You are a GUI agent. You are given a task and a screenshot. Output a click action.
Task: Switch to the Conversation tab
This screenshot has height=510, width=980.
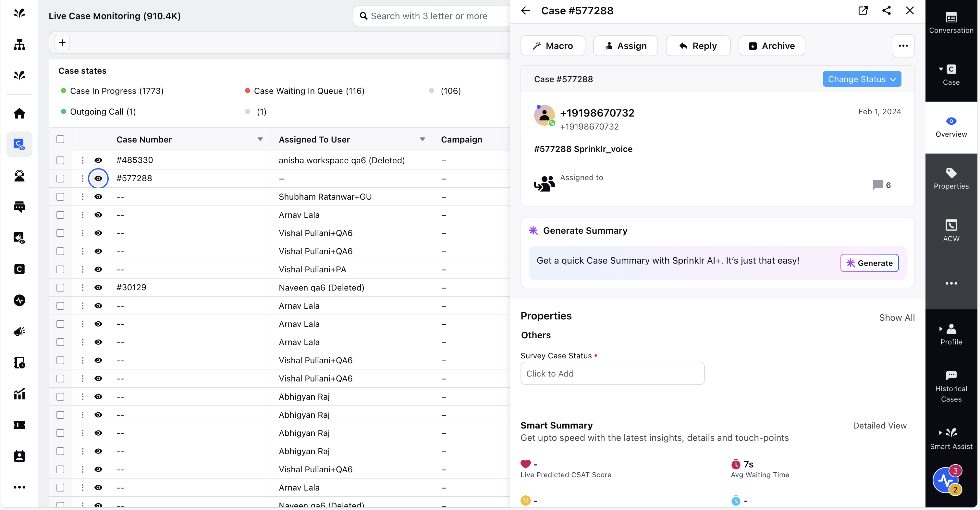click(x=951, y=23)
